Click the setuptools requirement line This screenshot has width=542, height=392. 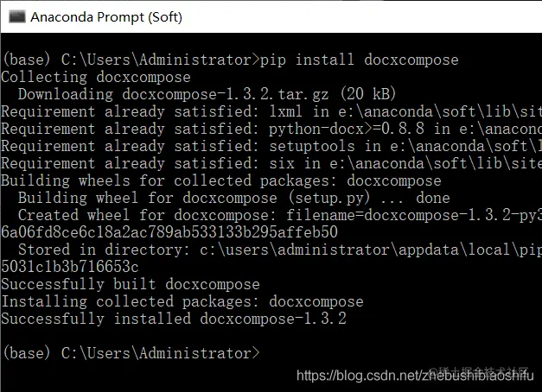click(x=271, y=146)
